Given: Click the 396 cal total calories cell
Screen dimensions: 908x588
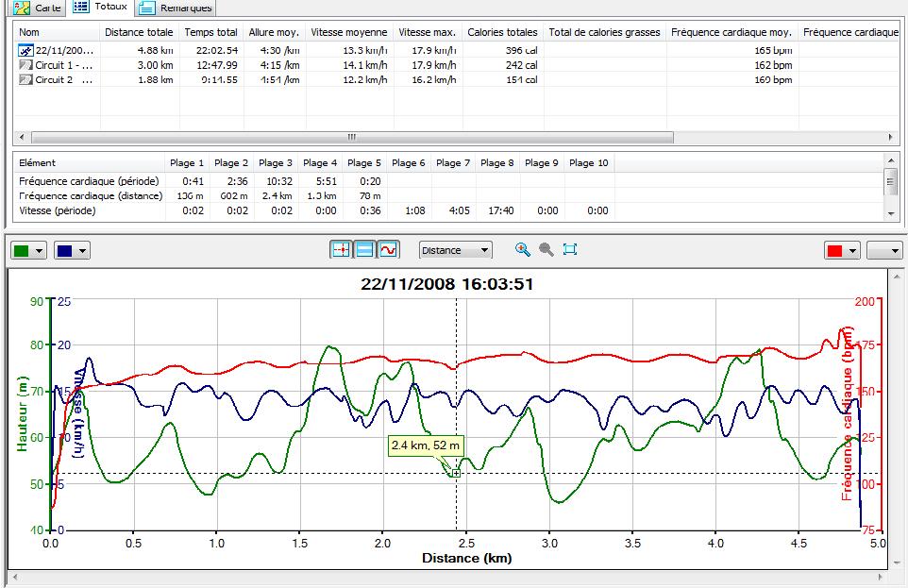Looking at the screenshot, I should click(x=521, y=50).
